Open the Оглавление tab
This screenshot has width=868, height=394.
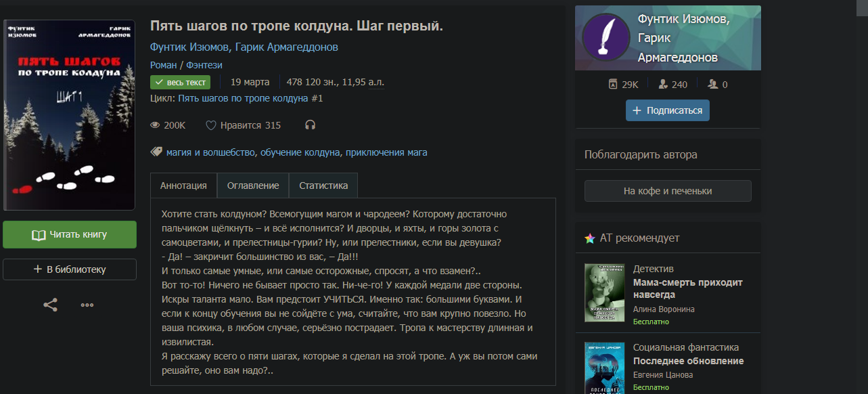253,185
